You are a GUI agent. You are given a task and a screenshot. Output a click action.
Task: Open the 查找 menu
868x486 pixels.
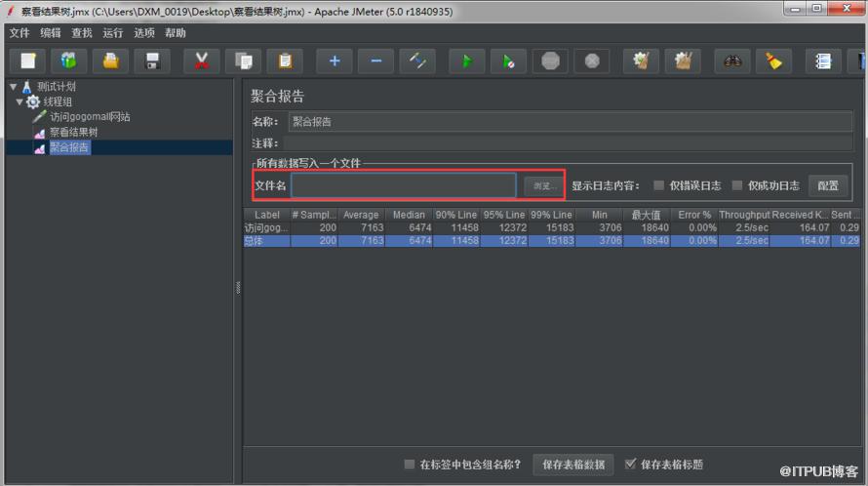pyautogui.click(x=82, y=33)
